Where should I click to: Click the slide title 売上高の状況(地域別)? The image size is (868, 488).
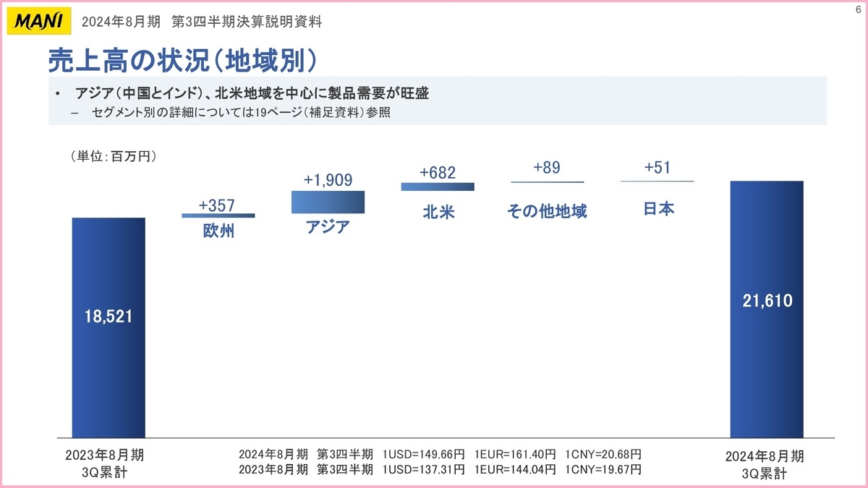pyautogui.click(x=184, y=61)
